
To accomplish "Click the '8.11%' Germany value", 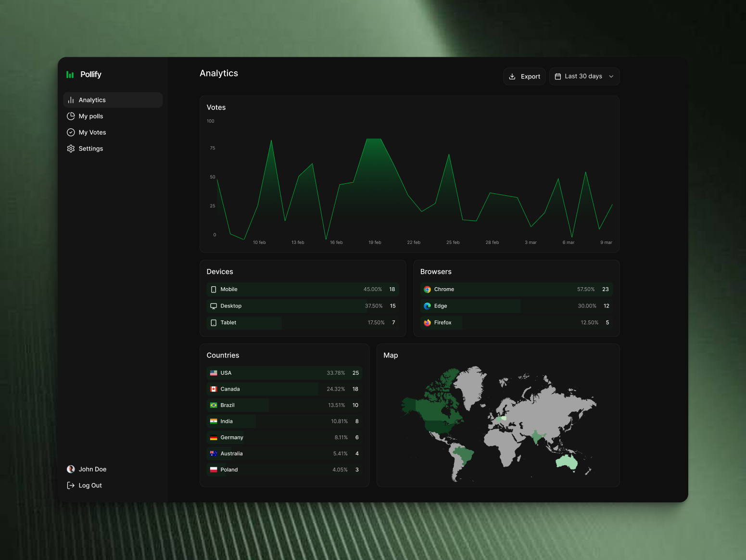I will [x=341, y=438].
